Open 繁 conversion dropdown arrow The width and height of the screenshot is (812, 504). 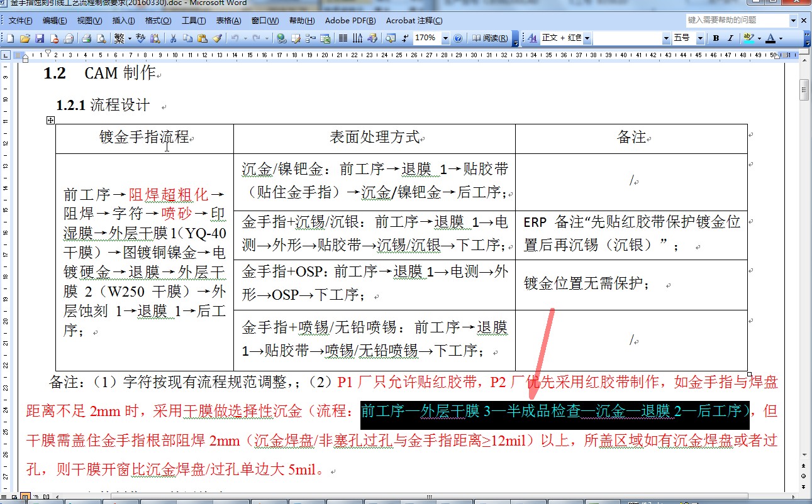[130, 38]
